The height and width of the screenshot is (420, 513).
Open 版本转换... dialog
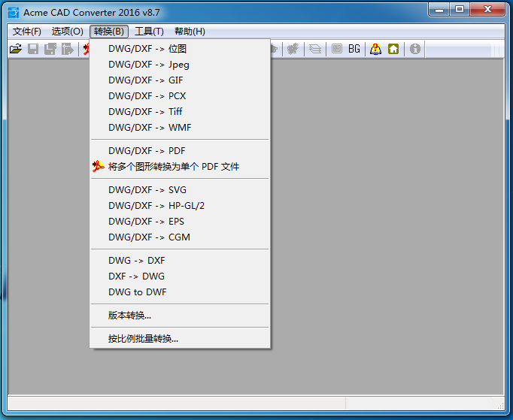(x=130, y=316)
